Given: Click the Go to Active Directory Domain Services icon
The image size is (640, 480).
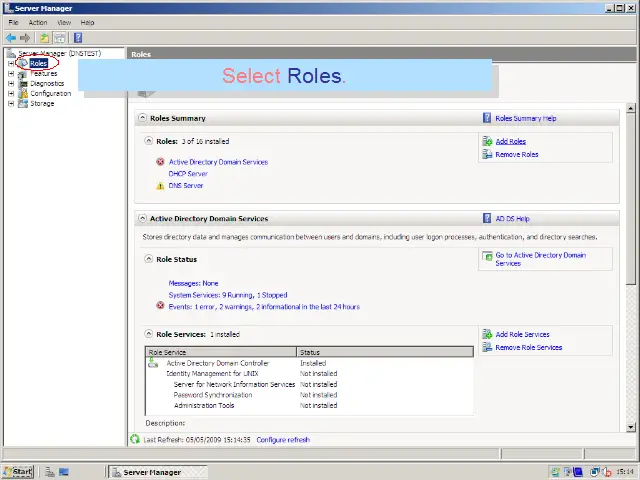Looking at the screenshot, I should tap(487, 256).
